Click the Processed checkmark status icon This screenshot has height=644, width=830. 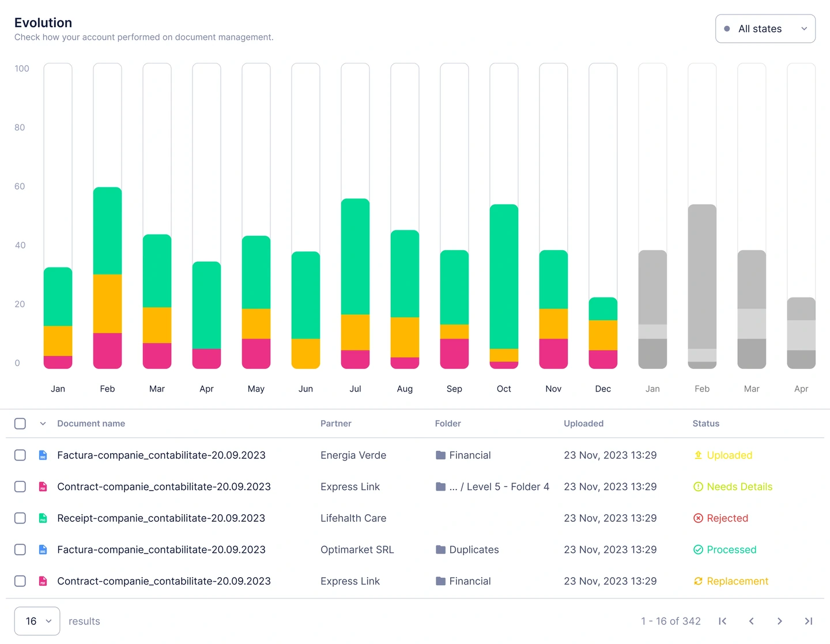[x=698, y=550]
